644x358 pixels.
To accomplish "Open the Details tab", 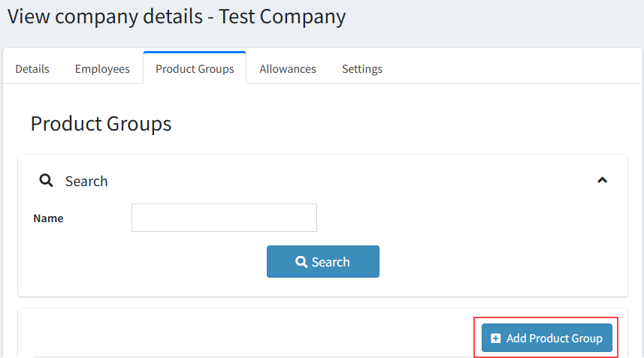I will click(x=32, y=69).
